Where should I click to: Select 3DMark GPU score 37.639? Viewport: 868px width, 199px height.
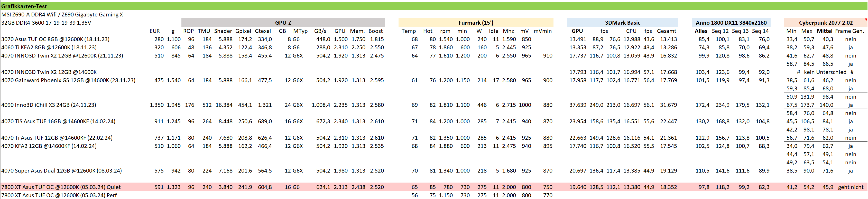[x=578, y=105]
